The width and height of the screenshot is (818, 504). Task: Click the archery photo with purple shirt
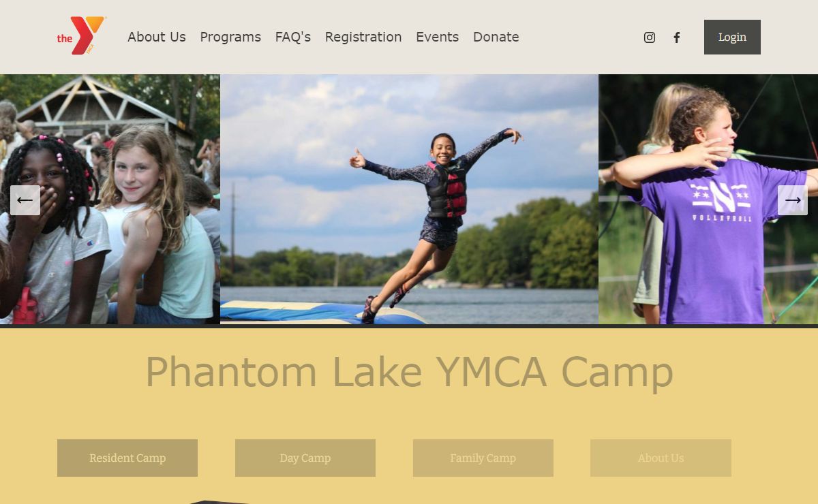[x=708, y=199]
